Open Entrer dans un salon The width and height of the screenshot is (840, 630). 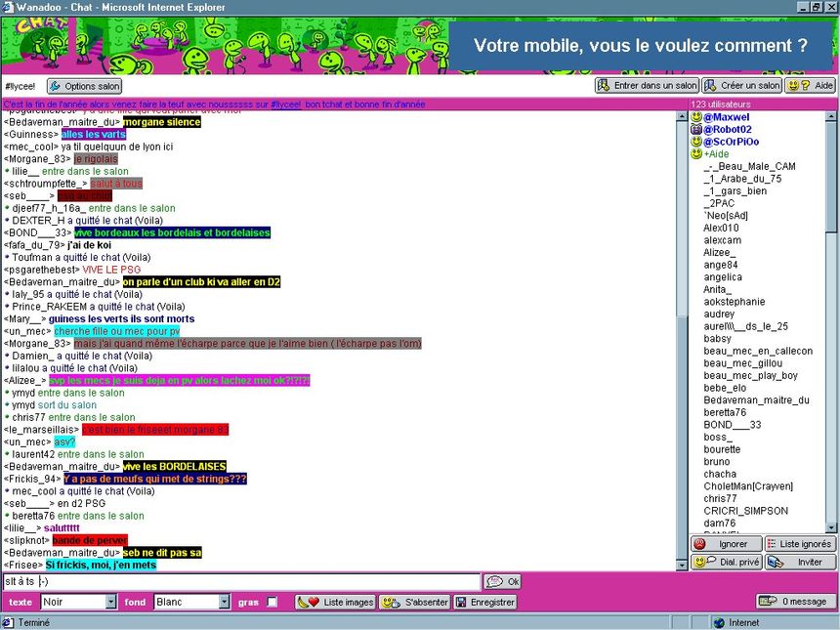click(x=647, y=86)
